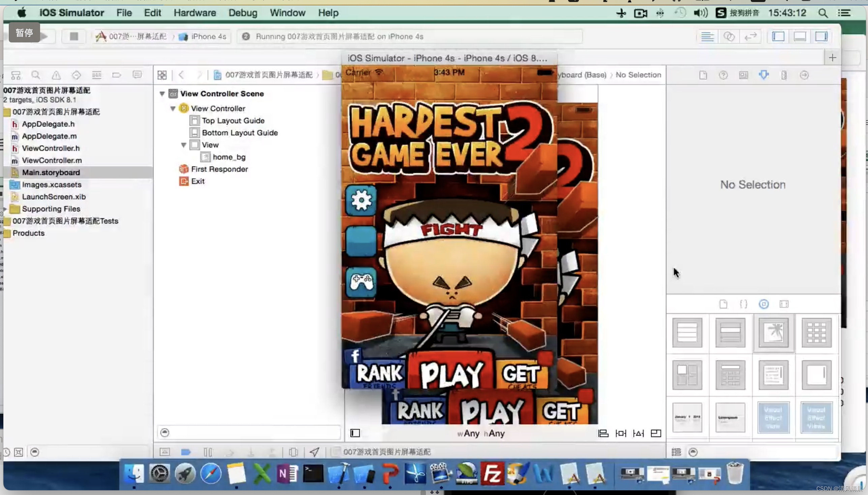Click the related items grid icon
868x495 pixels.
pyautogui.click(x=162, y=75)
